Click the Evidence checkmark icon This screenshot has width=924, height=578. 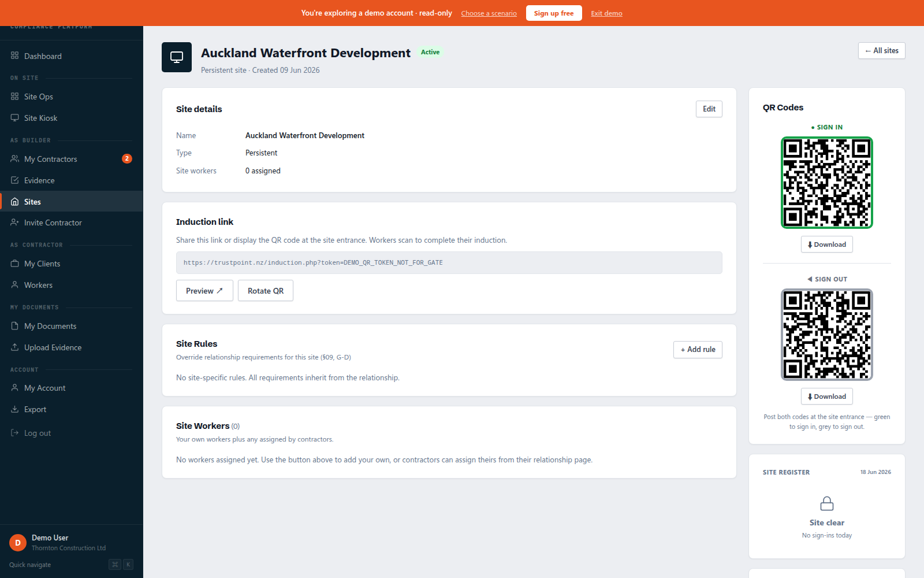click(15, 180)
